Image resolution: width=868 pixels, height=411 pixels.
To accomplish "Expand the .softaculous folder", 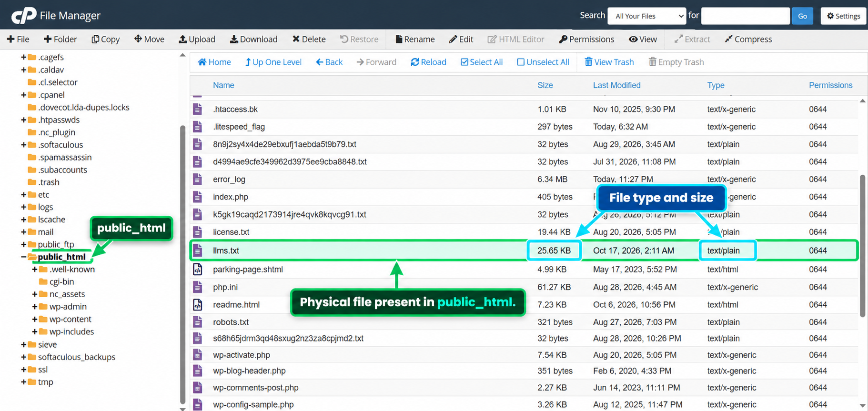I will pos(23,145).
